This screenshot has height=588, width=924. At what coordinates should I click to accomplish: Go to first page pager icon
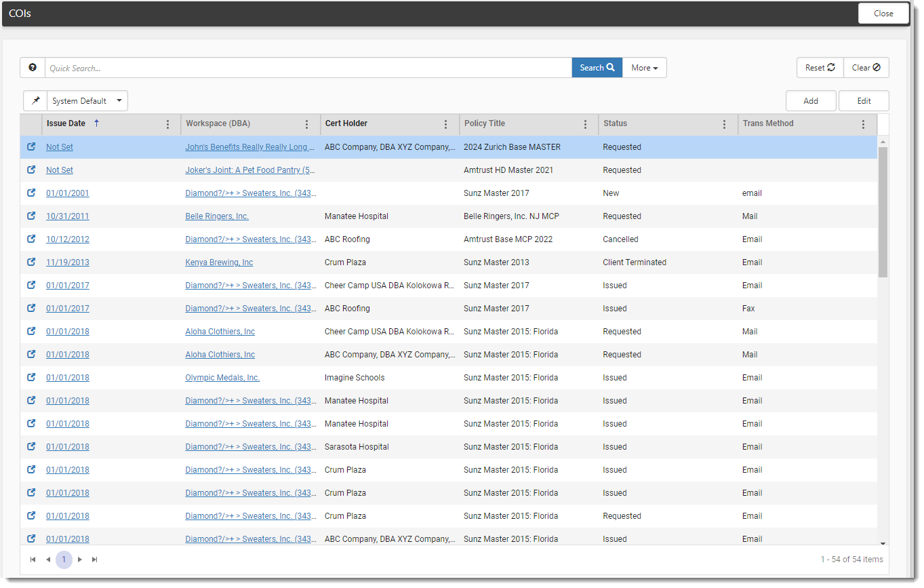coord(33,560)
